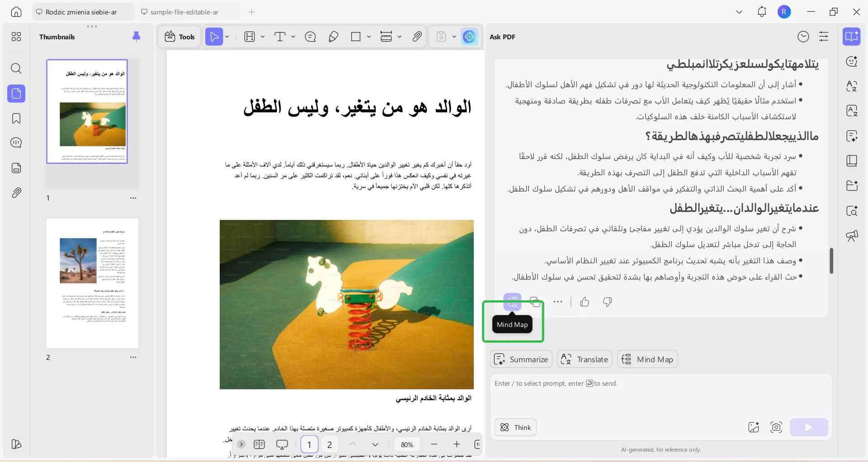Open the selection tool dropdown arrow
This screenshot has width=868, height=462.
pyautogui.click(x=226, y=37)
